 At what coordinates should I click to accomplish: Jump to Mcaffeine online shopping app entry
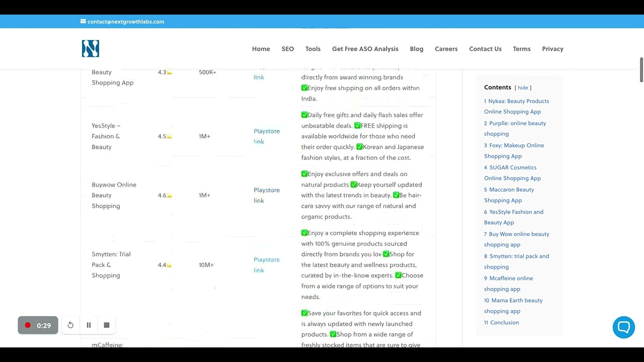(x=509, y=284)
